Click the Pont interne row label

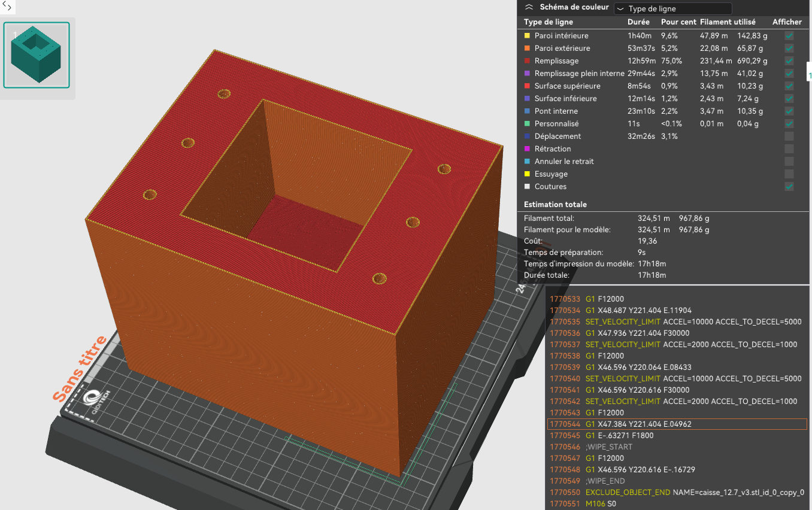coord(556,111)
